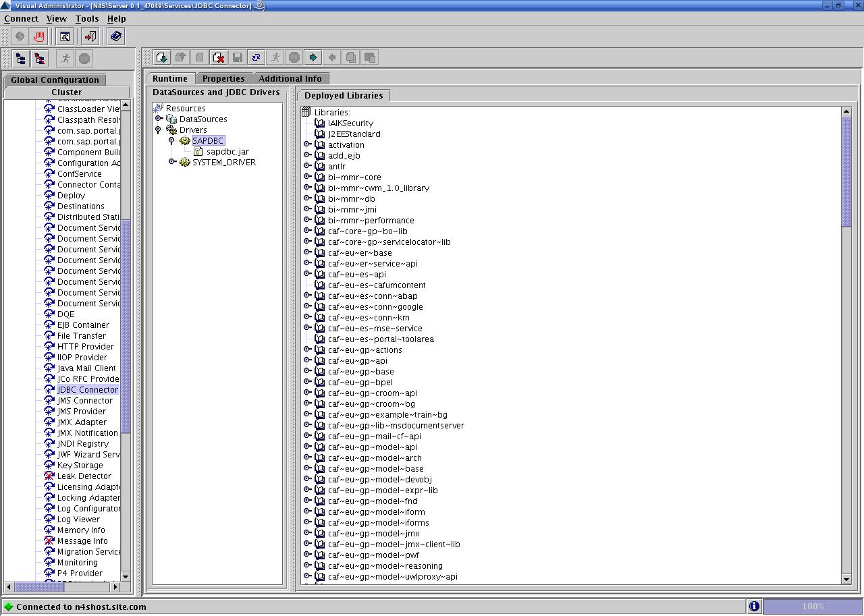This screenshot has width=864, height=616.
Task: Click the blue cluster tree view icon
Action: (x=20, y=59)
